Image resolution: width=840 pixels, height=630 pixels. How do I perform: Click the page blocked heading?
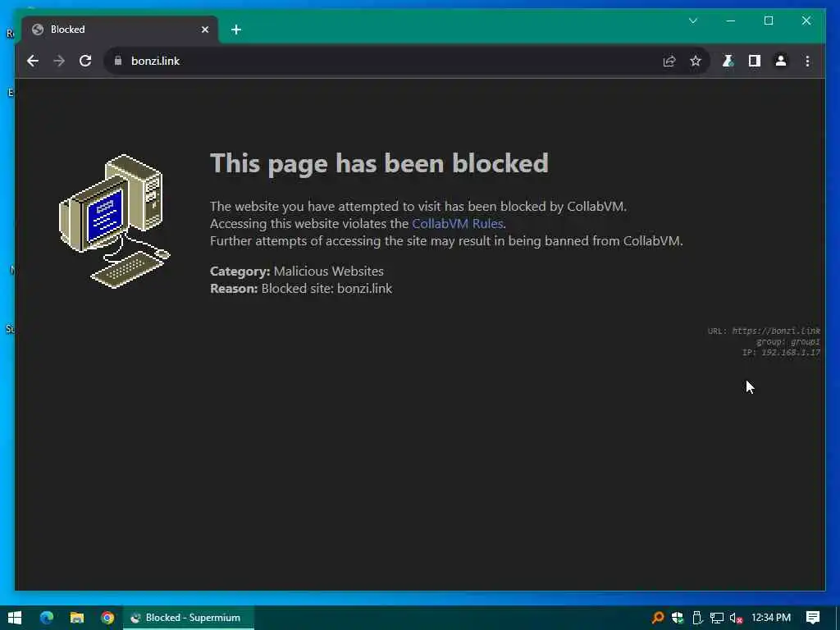point(379,163)
